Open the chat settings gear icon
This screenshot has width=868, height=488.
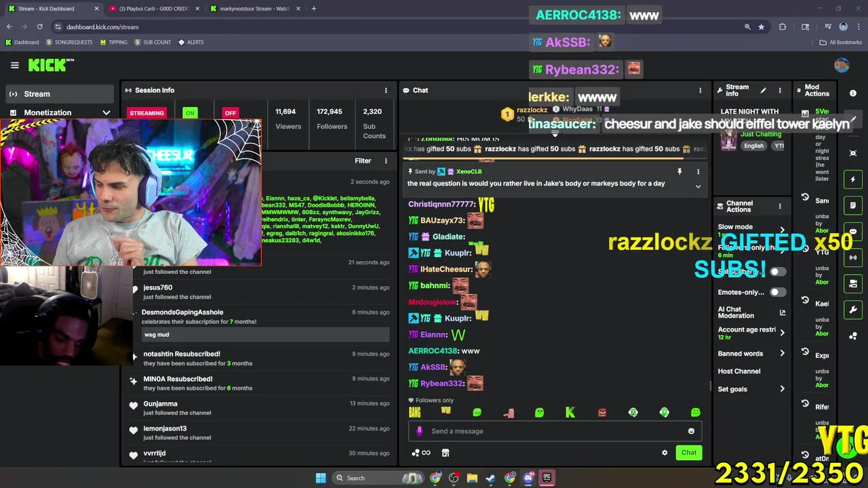(x=665, y=453)
